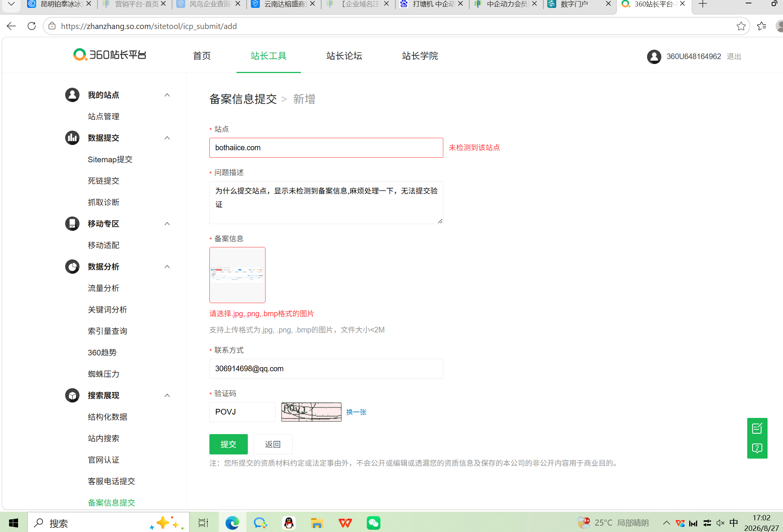This screenshot has height=532, width=783.
Task: Click the captcha image
Action: click(311, 412)
